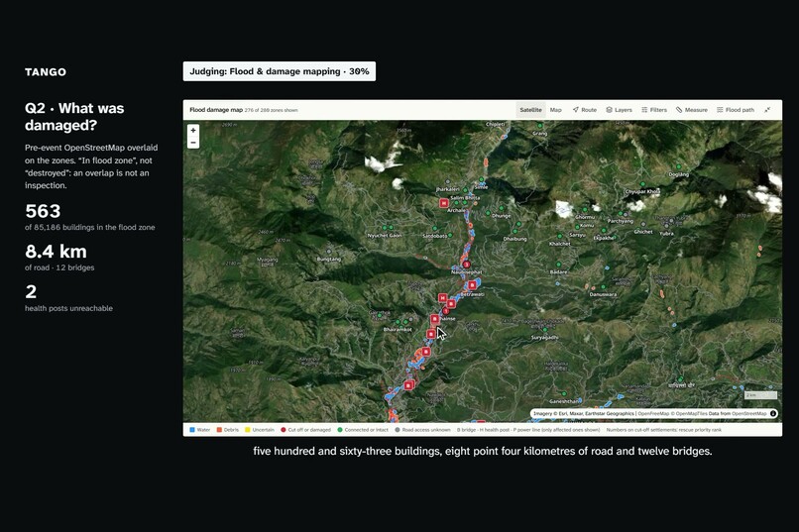Click the Khalchet place label
Screen dimensions: 799x532
[x=559, y=244]
